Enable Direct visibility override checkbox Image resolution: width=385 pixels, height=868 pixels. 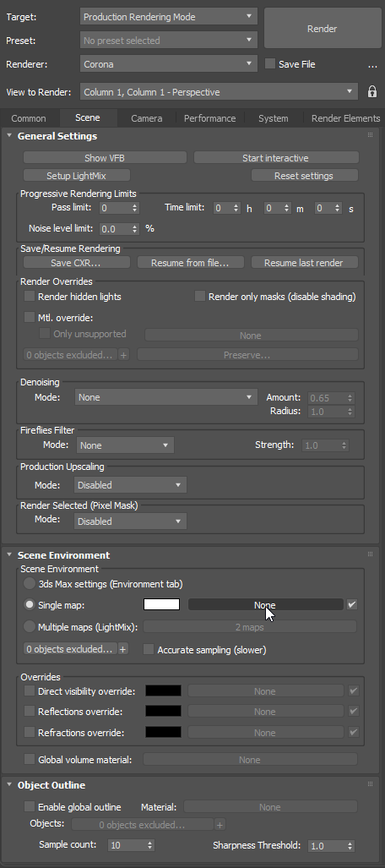click(30, 691)
